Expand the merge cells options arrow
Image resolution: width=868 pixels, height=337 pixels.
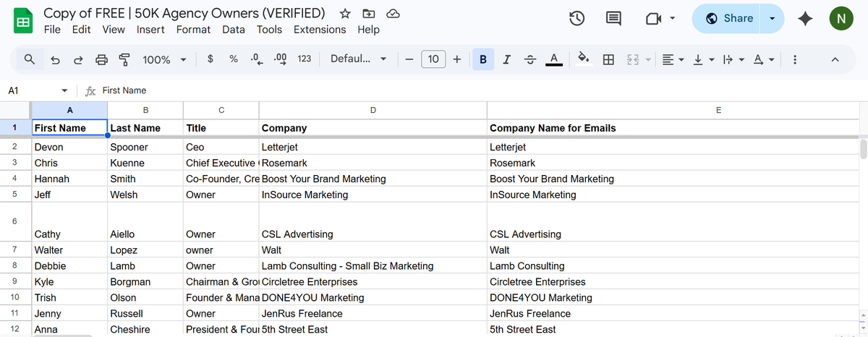(x=648, y=59)
